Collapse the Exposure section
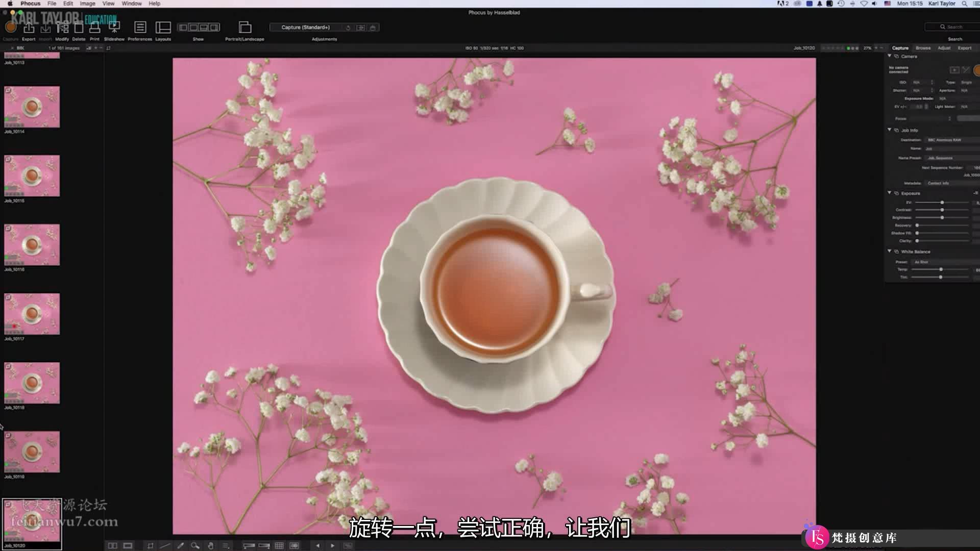Image resolution: width=980 pixels, height=551 pixels. point(890,192)
